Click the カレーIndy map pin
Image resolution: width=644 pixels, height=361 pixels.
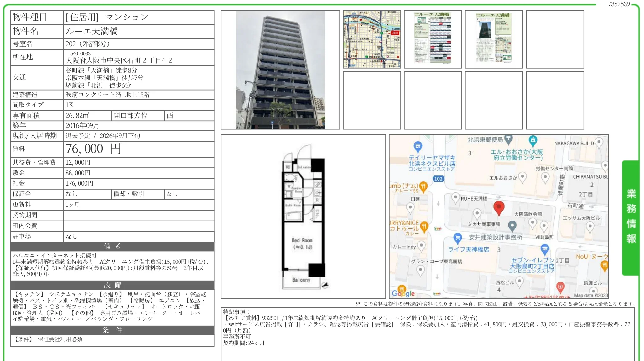tap(422, 246)
